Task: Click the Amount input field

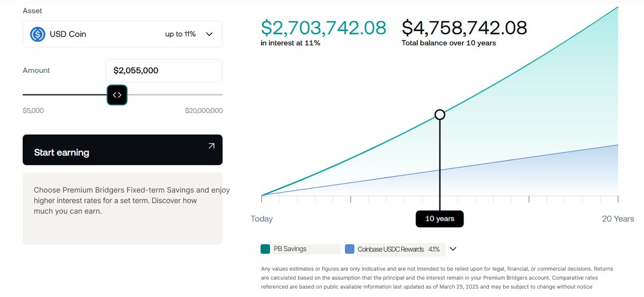Action: [x=164, y=71]
